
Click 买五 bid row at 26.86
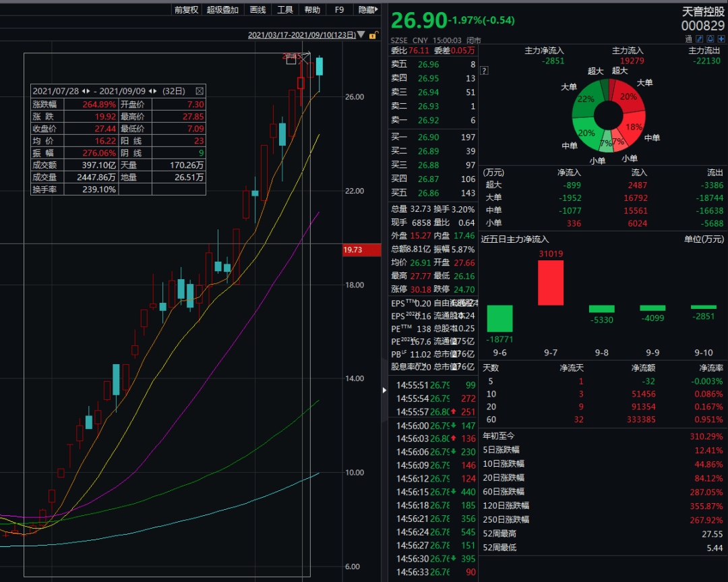click(x=433, y=193)
